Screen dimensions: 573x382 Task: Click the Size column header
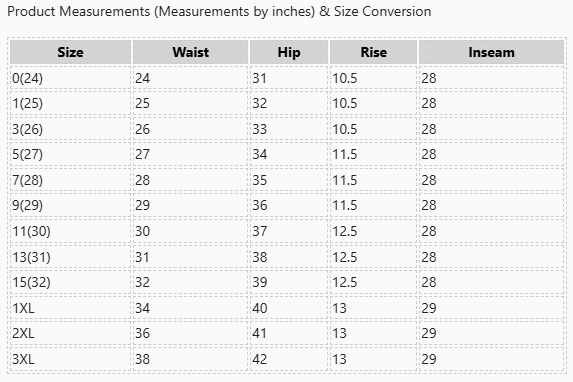click(x=70, y=52)
